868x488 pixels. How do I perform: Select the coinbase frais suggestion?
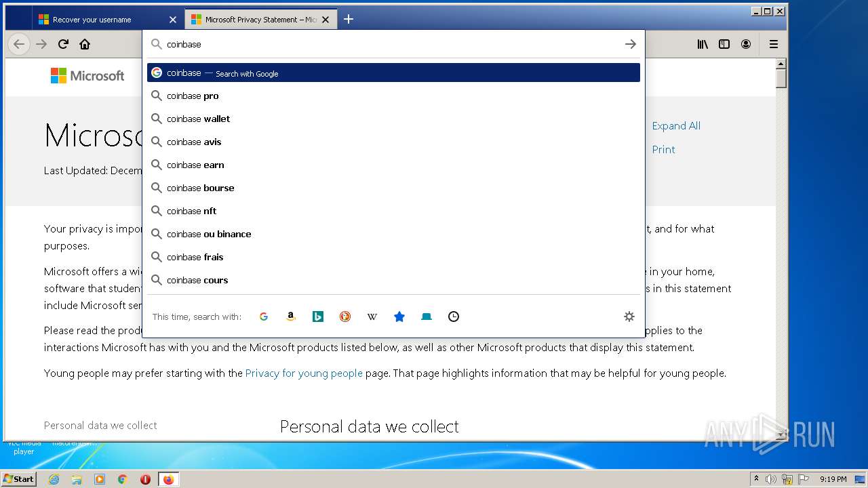coord(393,257)
